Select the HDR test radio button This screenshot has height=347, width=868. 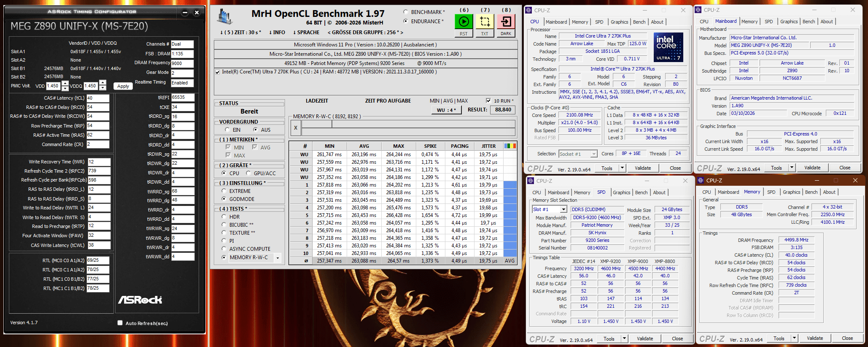[x=224, y=217]
